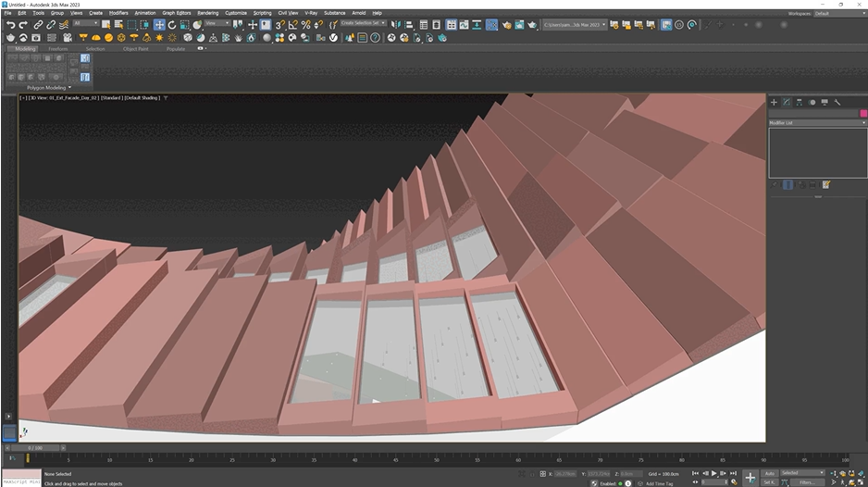This screenshot has width=868, height=487.
Task: Click the Filters... button
Action: click(807, 482)
